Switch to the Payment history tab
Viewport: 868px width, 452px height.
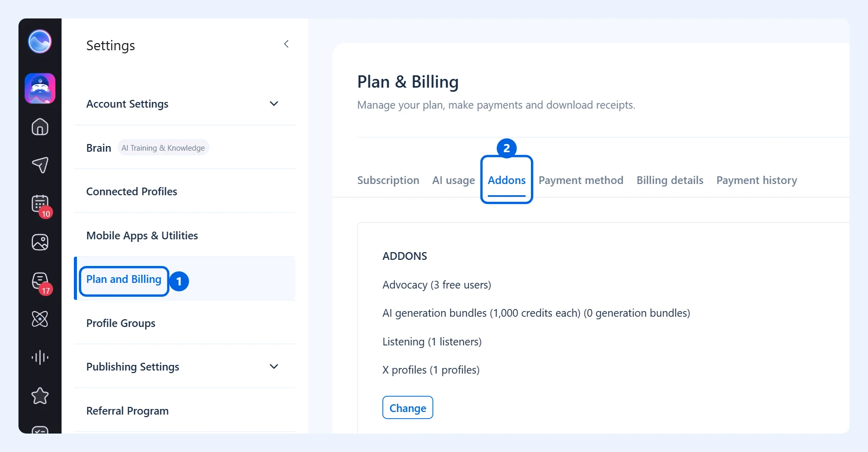pyautogui.click(x=757, y=180)
